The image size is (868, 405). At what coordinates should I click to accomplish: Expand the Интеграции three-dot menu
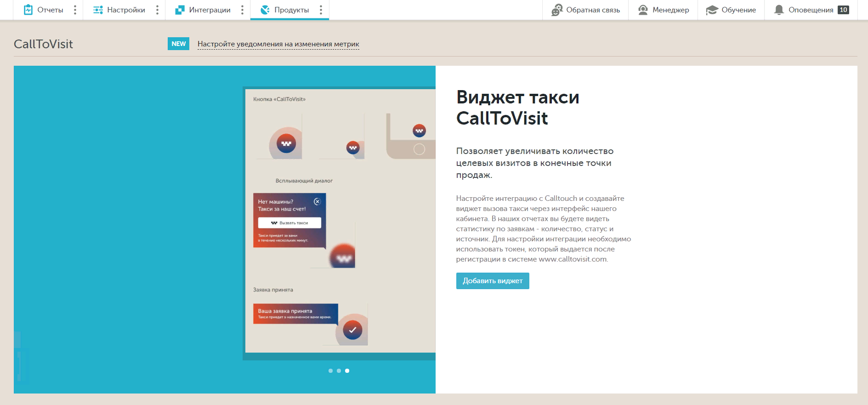click(242, 10)
